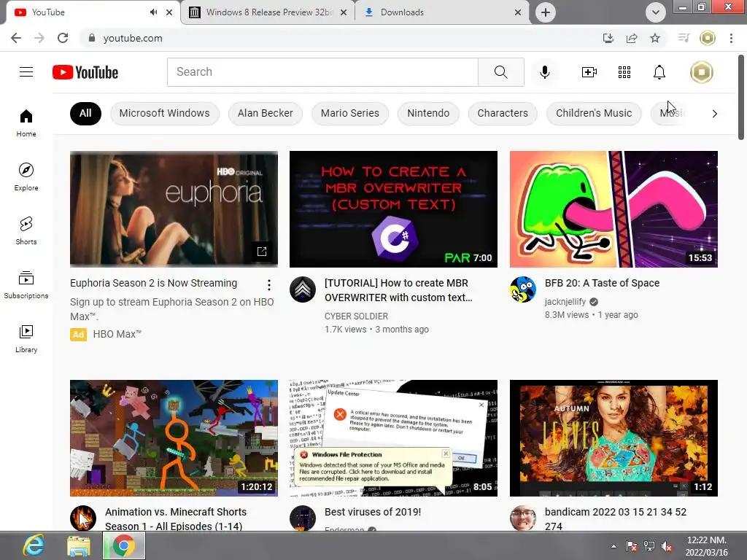Mute the YouTube tab audio icon
The image size is (747, 560).
coord(153,12)
